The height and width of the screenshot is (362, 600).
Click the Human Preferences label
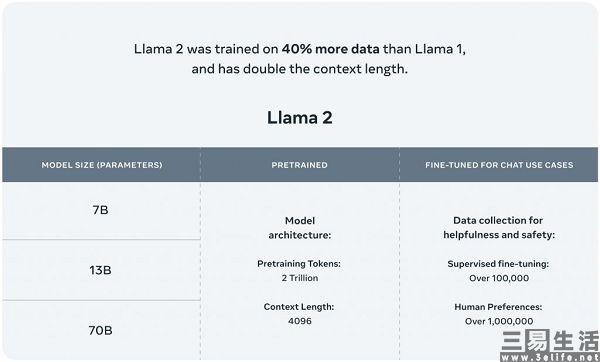pos(498,307)
